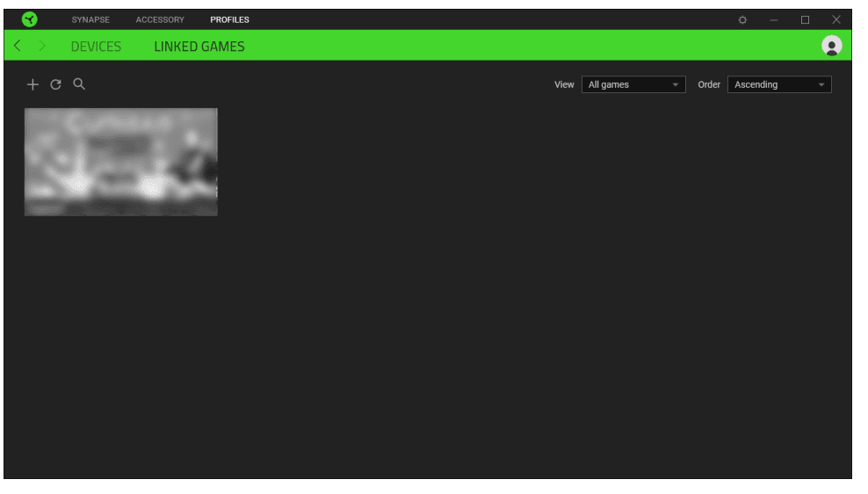Viewport: 868px width, 494px height.
Task: Open Synapse settings gear
Action: click(x=742, y=19)
